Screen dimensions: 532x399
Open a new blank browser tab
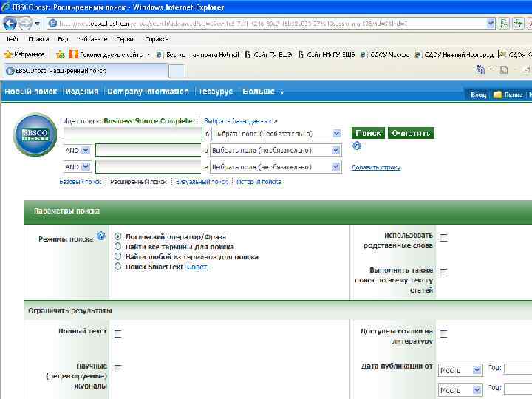(177, 71)
